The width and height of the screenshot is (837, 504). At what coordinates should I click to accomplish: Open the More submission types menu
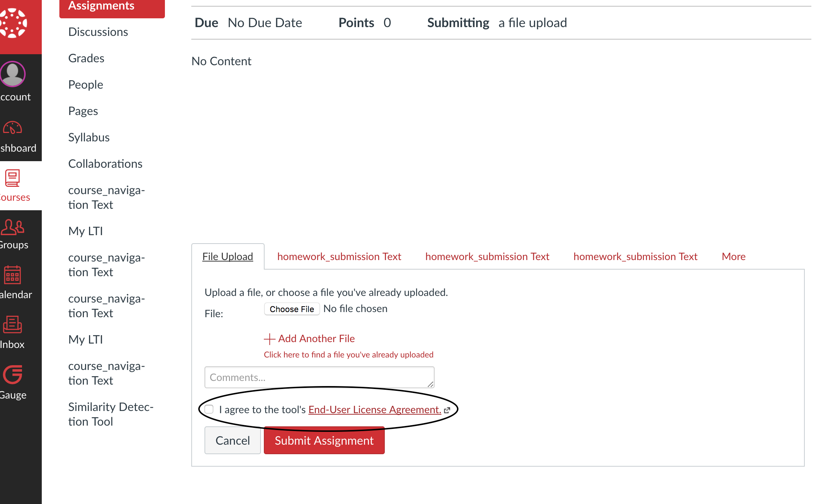point(733,256)
